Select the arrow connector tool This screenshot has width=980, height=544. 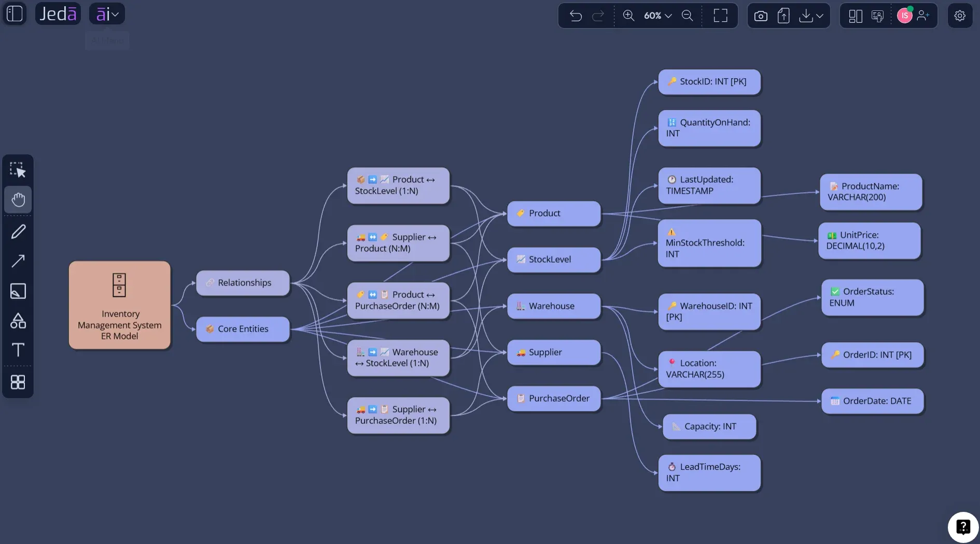pos(18,261)
